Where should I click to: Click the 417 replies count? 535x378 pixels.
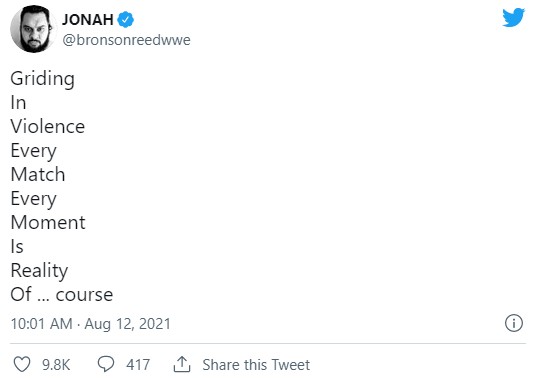[x=138, y=365]
